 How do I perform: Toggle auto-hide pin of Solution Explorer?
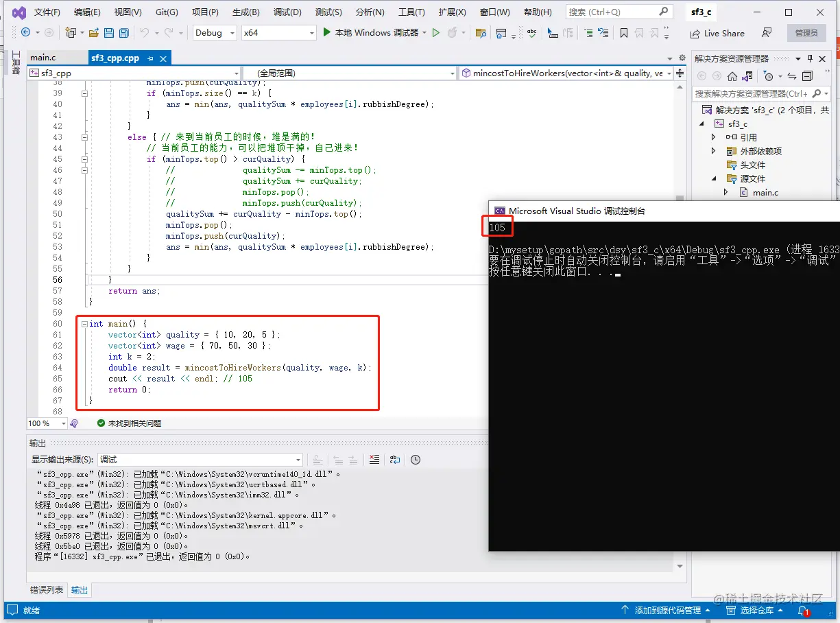click(810, 58)
